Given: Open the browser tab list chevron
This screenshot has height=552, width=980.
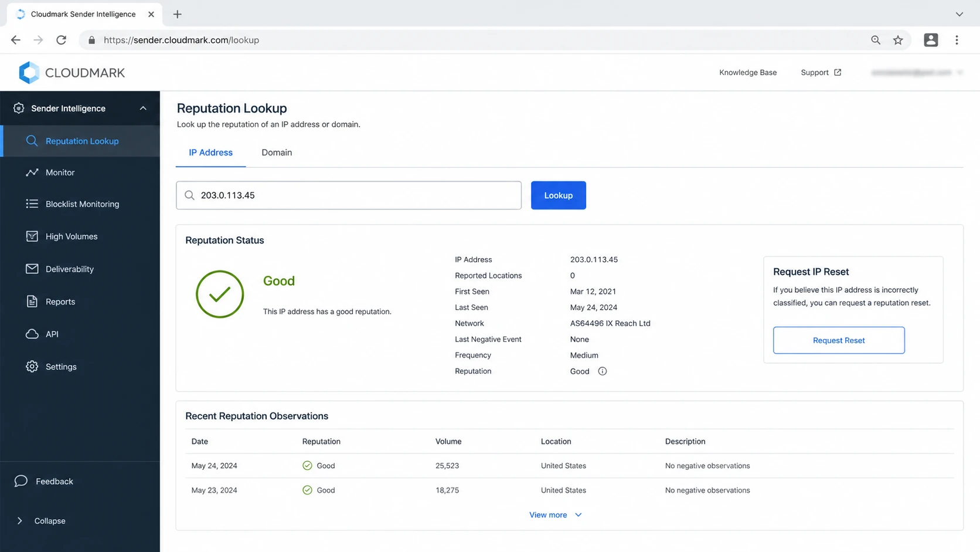Looking at the screenshot, I should click(959, 14).
